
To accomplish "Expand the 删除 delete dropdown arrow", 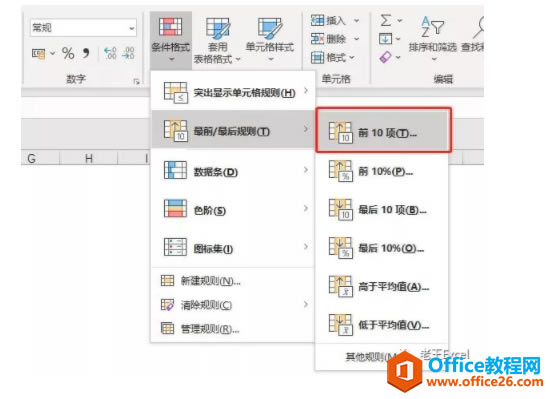I will click(356, 39).
